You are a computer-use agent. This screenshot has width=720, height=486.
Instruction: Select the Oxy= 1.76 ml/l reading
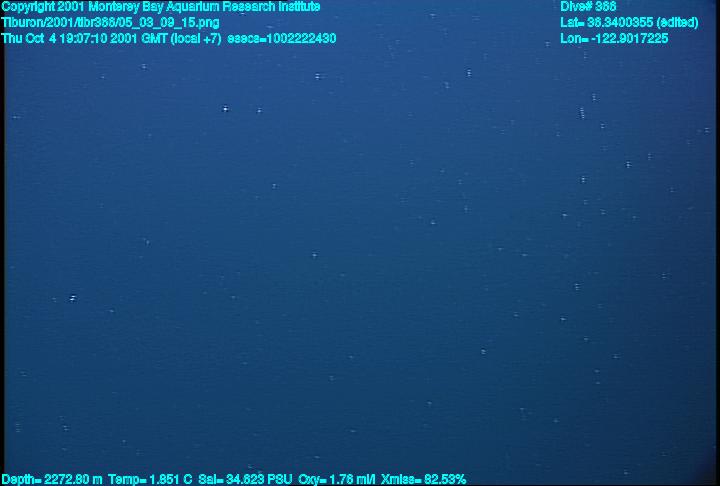click(337, 479)
